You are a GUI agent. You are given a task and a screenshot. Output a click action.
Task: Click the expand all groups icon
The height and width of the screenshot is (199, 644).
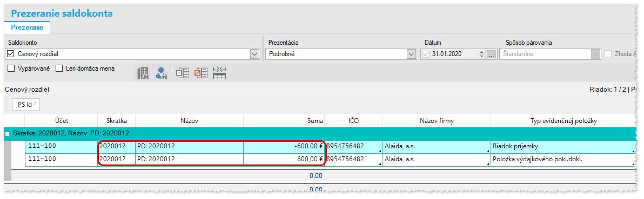[183, 73]
